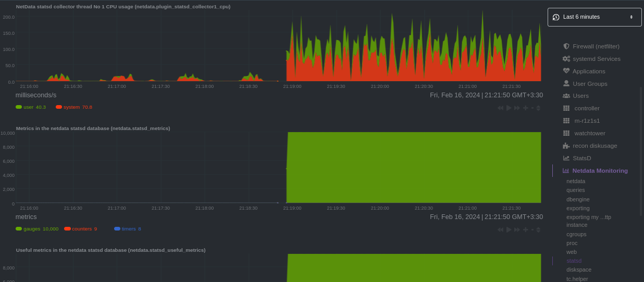Click the chart-line icon beside StatsD
This screenshot has width=644, height=282.
pyautogui.click(x=566, y=158)
